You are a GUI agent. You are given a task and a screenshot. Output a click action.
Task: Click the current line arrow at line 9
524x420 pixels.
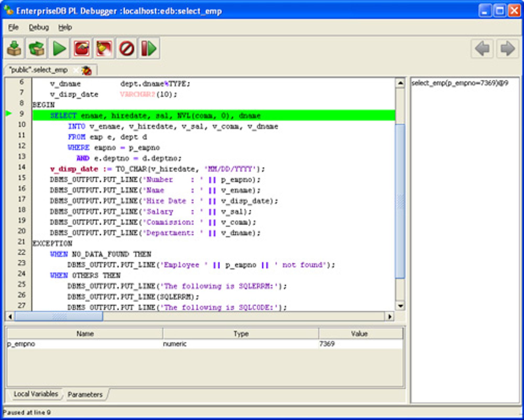coord(9,113)
